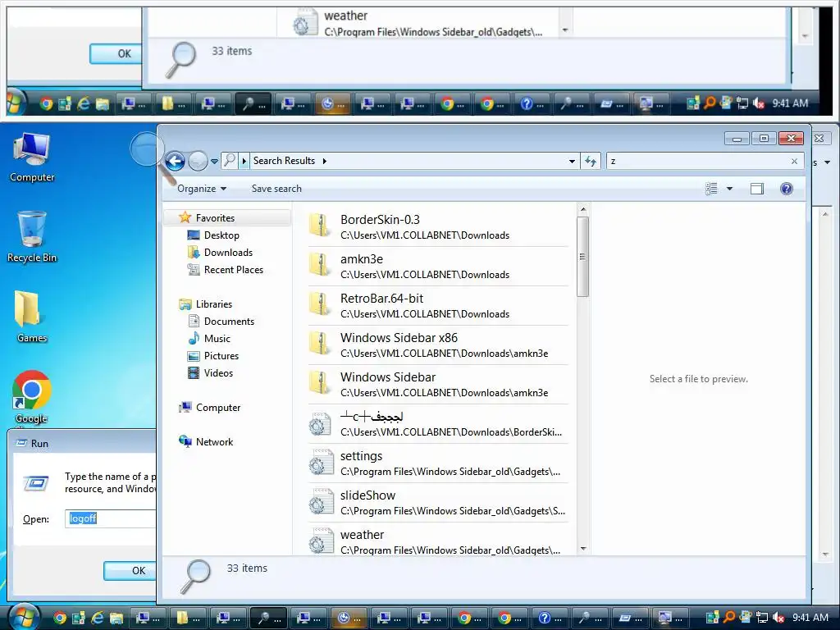840x630 pixels.
Task: Toggle the preview pane button
Action: [x=757, y=189]
